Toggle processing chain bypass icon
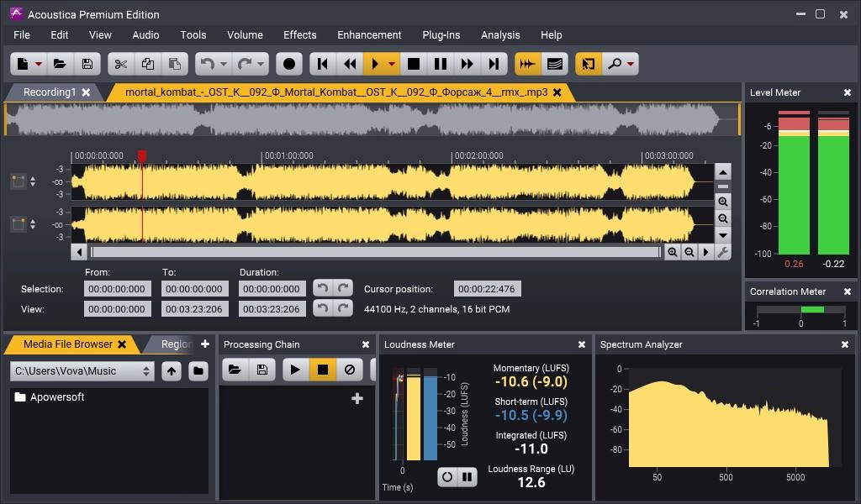 349,370
